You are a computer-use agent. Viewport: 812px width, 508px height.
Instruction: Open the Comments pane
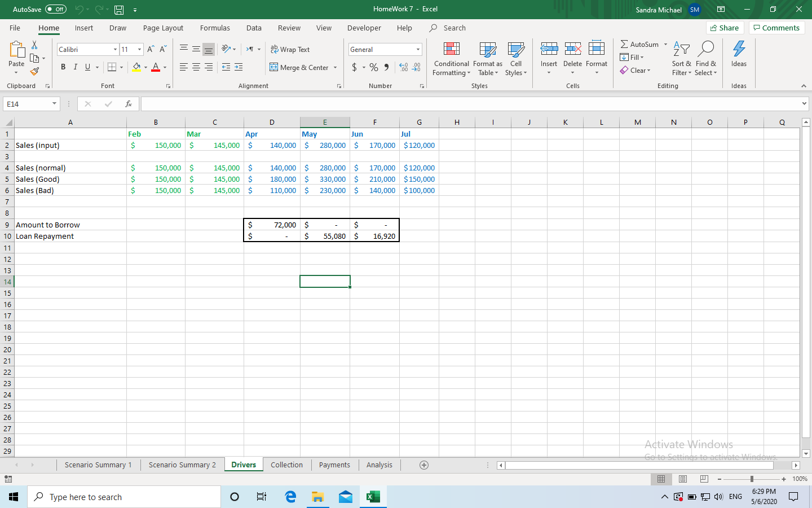[x=776, y=27]
